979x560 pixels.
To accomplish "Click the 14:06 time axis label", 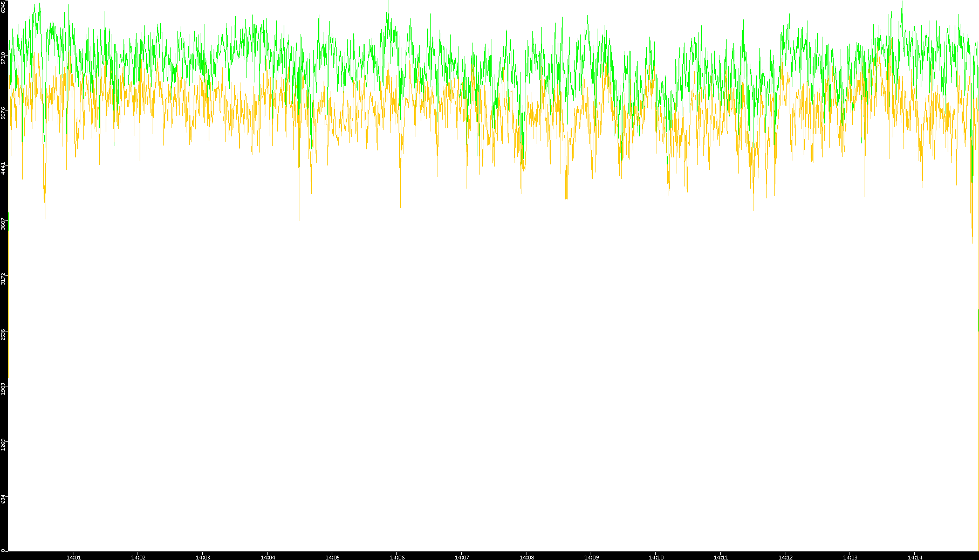I will point(397,557).
